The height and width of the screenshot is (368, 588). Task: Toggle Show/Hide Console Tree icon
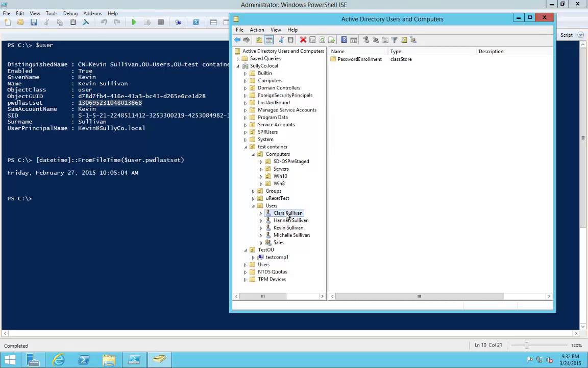(269, 40)
